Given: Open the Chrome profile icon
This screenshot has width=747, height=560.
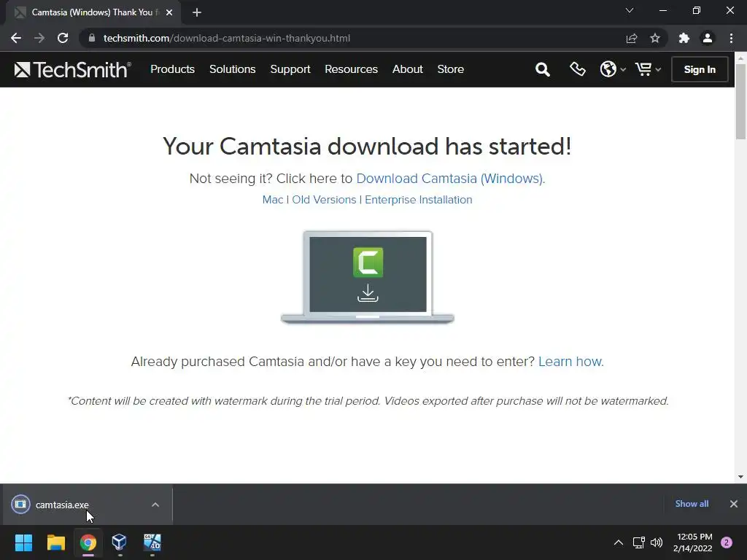Looking at the screenshot, I should [x=708, y=38].
